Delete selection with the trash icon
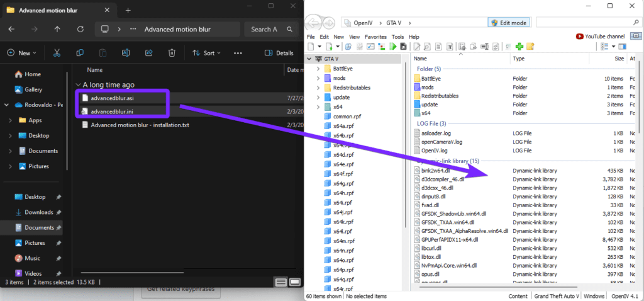The image size is (644, 301). click(x=172, y=53)
